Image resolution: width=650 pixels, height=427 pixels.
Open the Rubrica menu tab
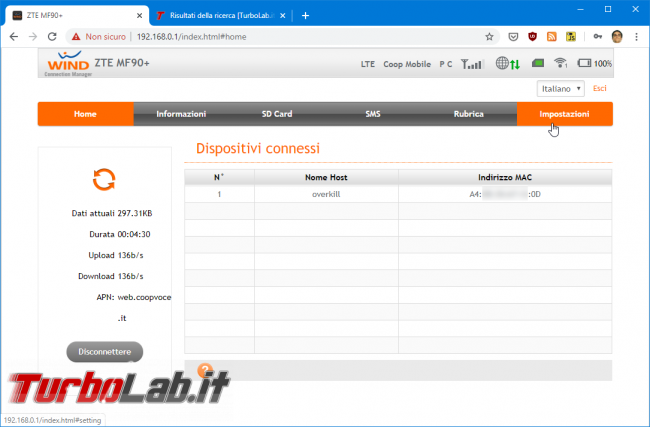(468, 114)
